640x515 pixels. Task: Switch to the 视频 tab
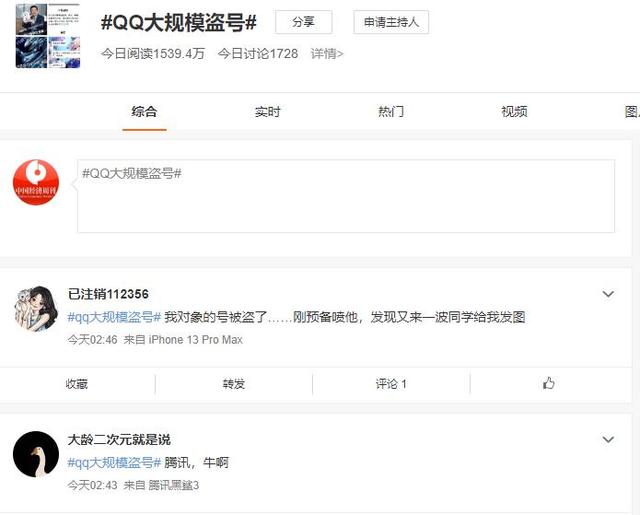514,111
